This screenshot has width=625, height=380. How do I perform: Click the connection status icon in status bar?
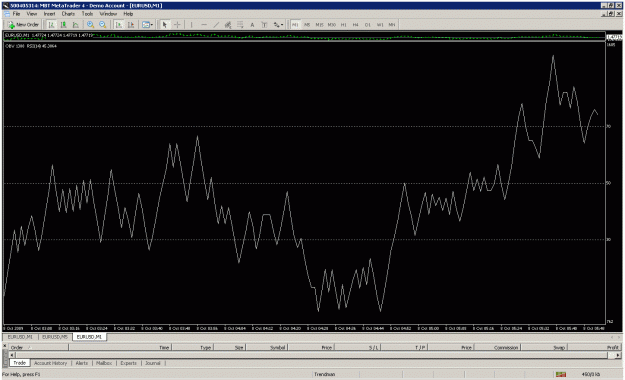point(561,374)
